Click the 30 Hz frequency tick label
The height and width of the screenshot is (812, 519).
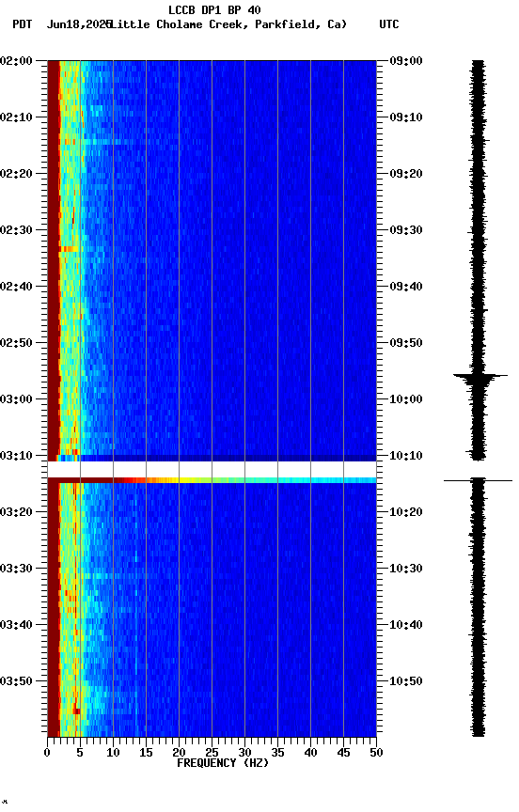pyautogui.click(x=244, y=753)
